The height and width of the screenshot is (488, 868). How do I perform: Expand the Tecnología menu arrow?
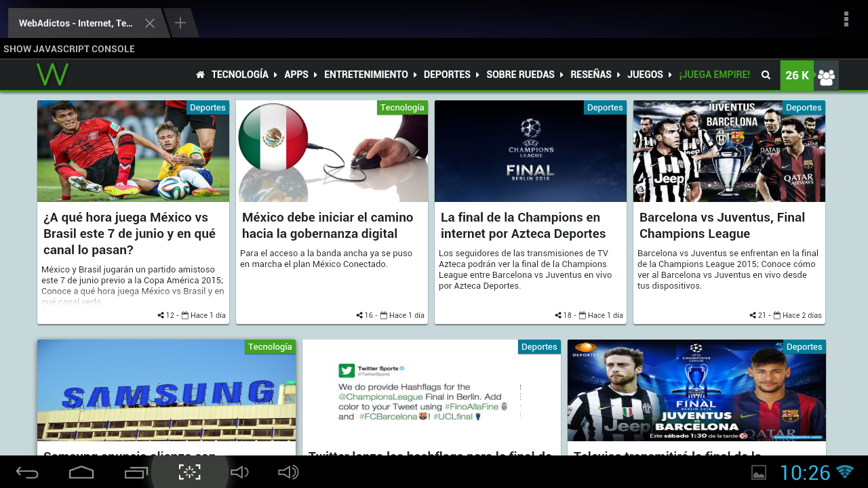[x=275, y=75]
